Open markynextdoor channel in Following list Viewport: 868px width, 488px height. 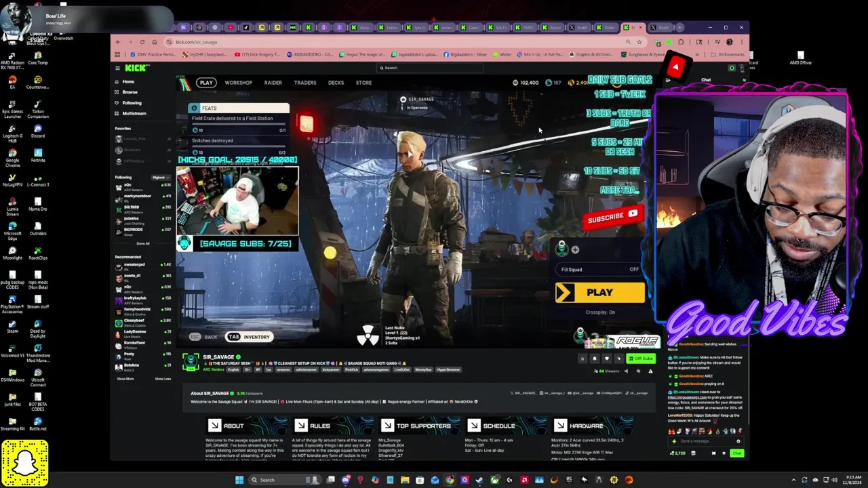pos(142,197)
